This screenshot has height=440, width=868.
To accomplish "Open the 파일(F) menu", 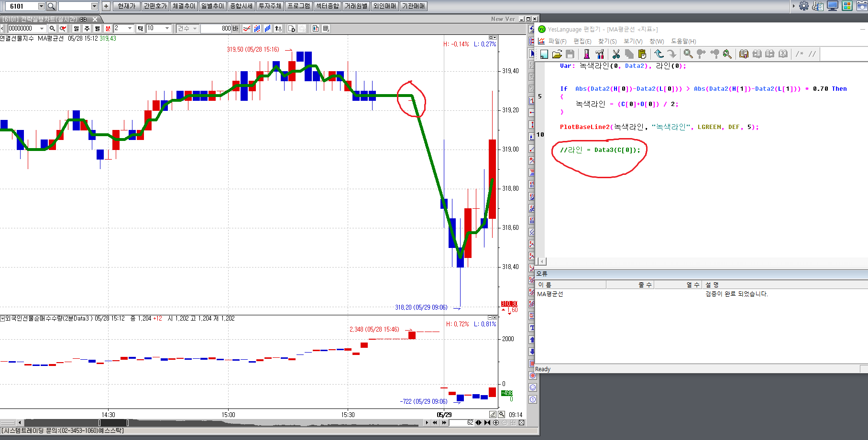I will pos(557,42).
